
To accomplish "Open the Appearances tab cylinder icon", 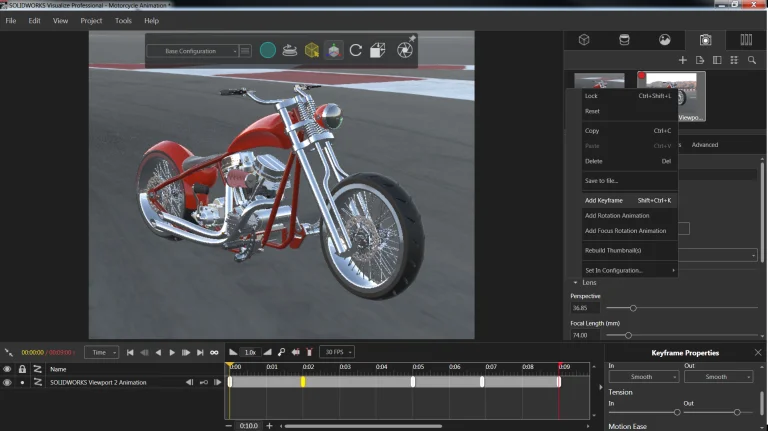I will pyautogui.click(x=624, y=40).
